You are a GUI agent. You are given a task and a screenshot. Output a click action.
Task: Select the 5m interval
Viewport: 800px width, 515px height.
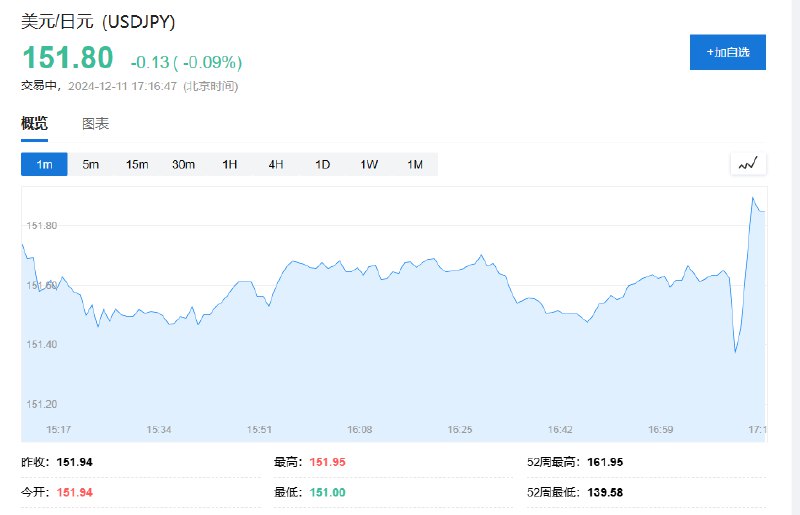[x=90, y=164]
